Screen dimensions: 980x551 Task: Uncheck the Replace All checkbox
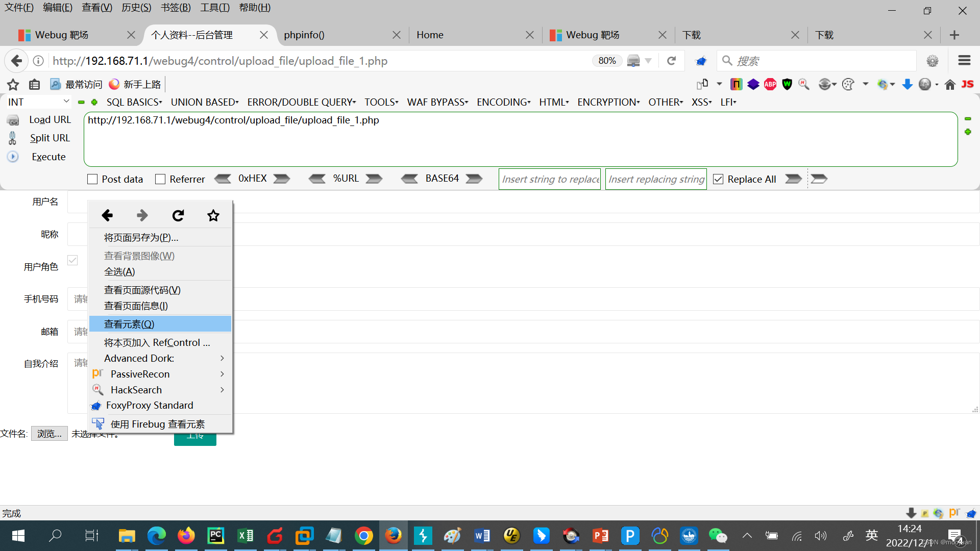tap(718, 180)
